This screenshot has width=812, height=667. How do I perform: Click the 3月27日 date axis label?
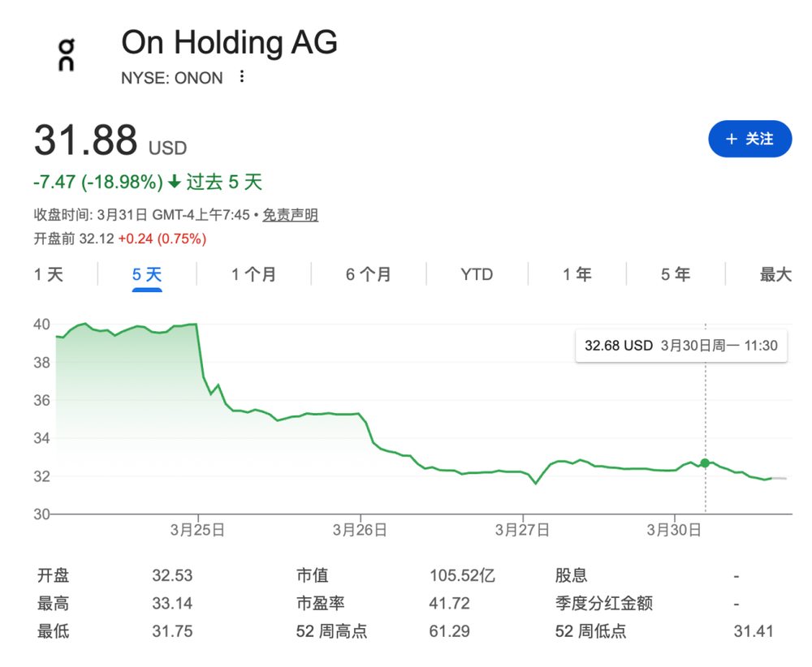(522, 530)
